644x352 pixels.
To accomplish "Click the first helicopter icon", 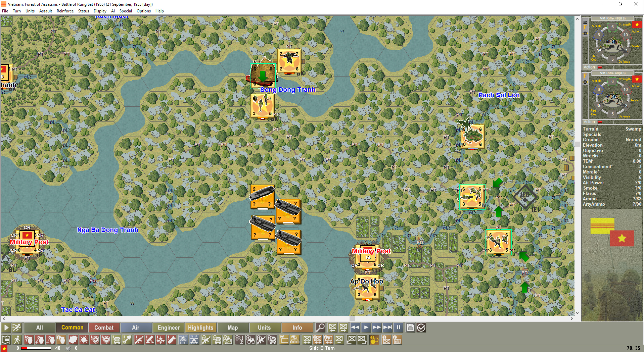I will (183, 340).
